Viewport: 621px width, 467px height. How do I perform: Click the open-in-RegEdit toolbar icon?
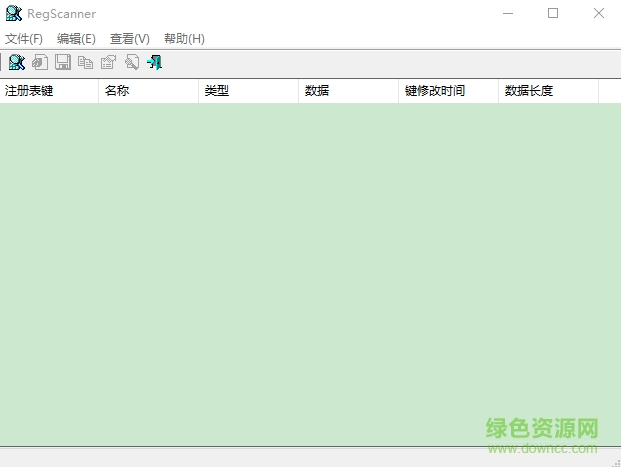click(40, 62)
